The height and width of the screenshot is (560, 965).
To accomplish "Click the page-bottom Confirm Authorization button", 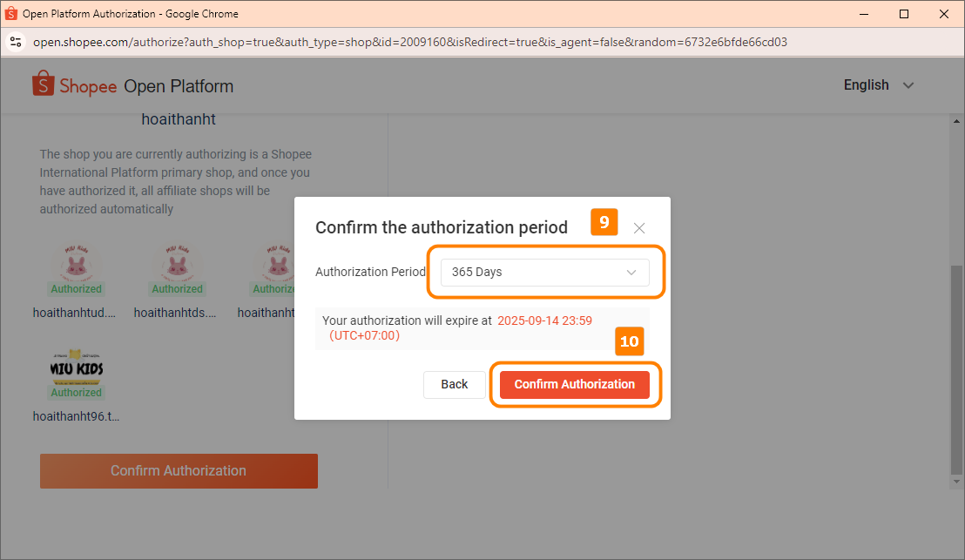I will 179,471.
